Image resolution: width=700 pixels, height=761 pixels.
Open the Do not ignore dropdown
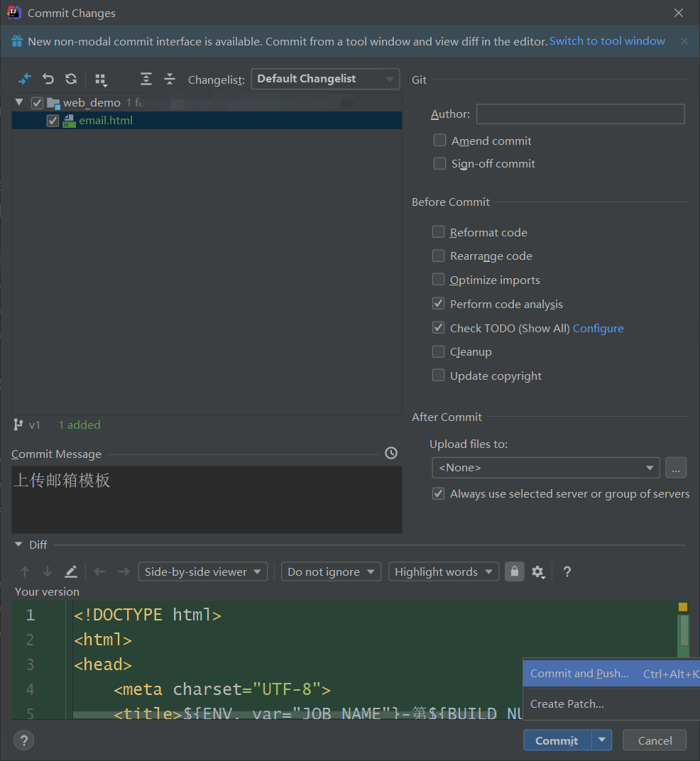[331, 571]
